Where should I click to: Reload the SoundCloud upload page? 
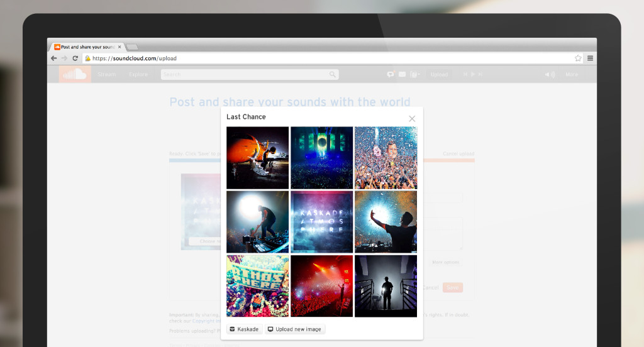point(75,58)
